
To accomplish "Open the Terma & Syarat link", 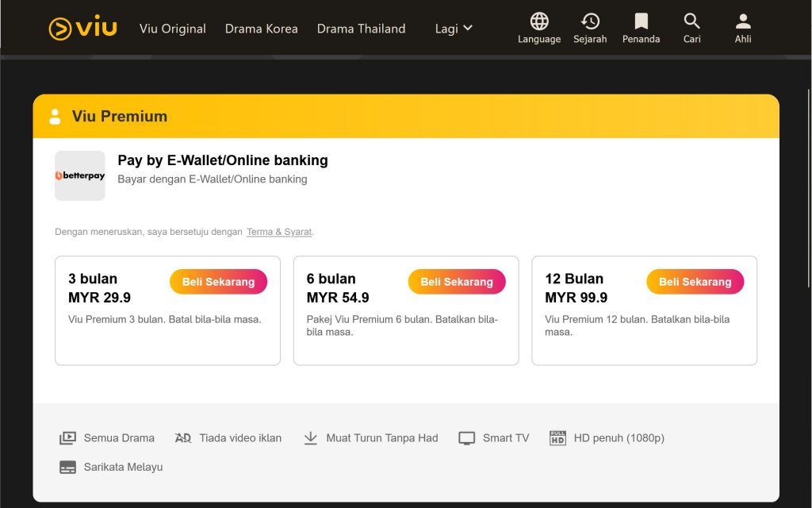I will point(279,232).
